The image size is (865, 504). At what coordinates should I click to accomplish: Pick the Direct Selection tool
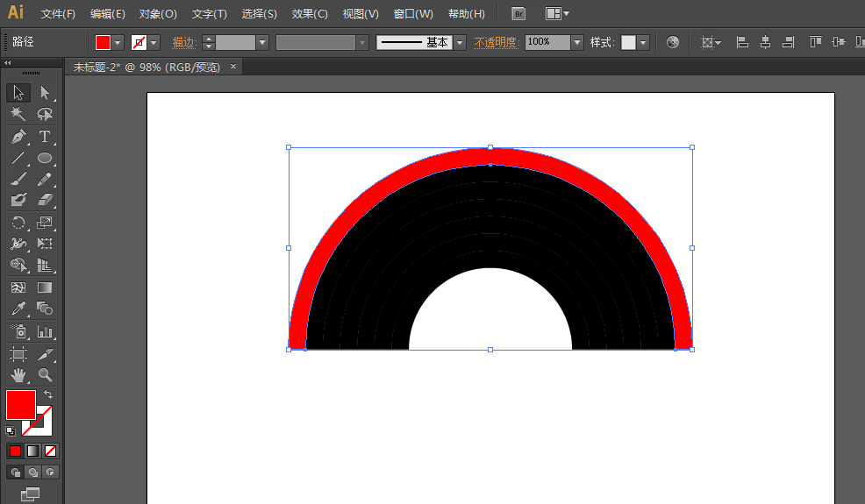point(45,93)
